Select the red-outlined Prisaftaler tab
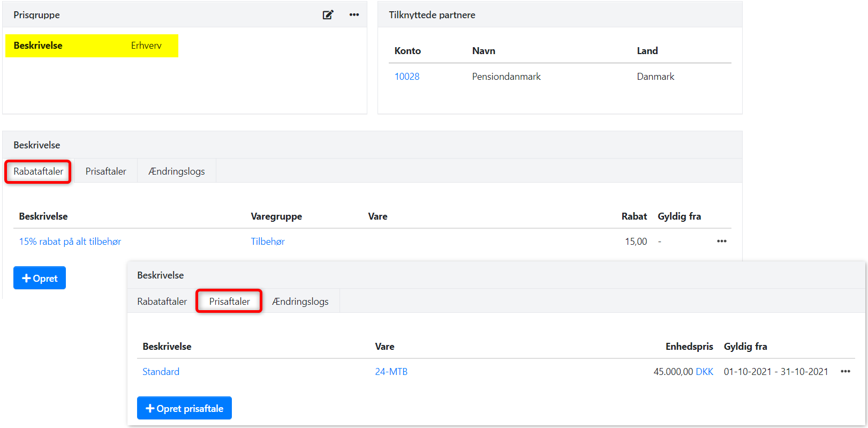This screenshot has width=868, height=428. pyautogui.click(x=229, y=302)
